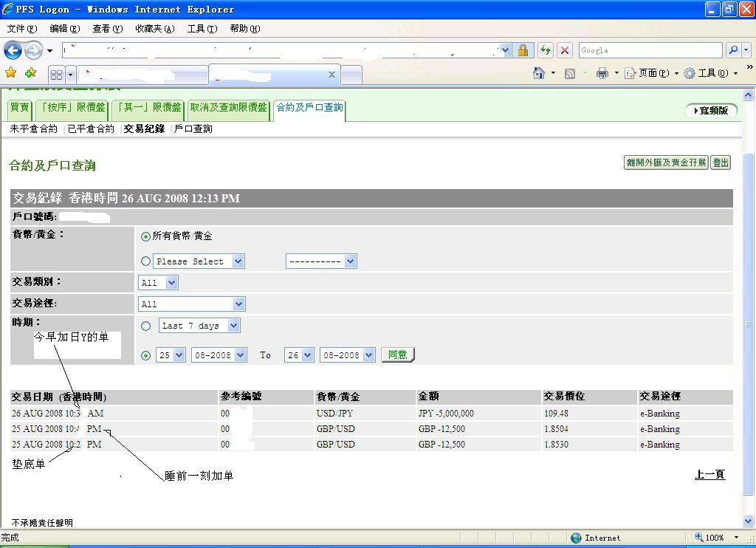Open the tab list dropdown arrow
This screenshot has width=756, height=548.
click(x=70, y=75)
